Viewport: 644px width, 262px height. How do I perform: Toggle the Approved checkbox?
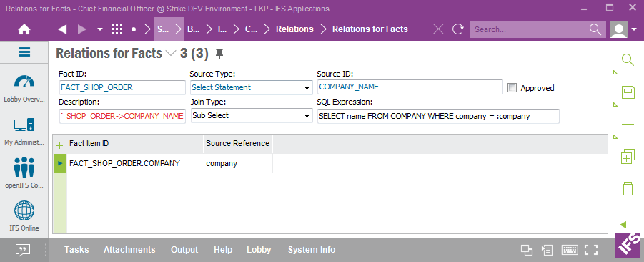[x=512, y=87]
